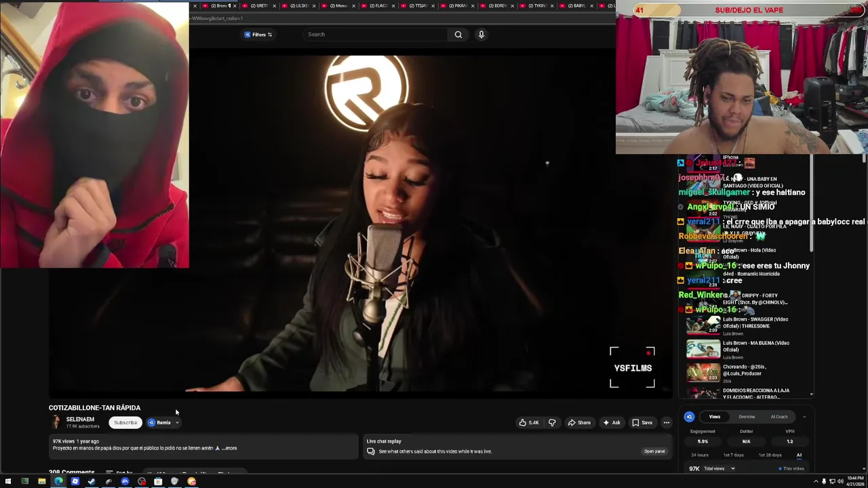Switch to the GRETY browser tab
The width and height of the screenshot is (868, 488).
(x=258, y=5)
